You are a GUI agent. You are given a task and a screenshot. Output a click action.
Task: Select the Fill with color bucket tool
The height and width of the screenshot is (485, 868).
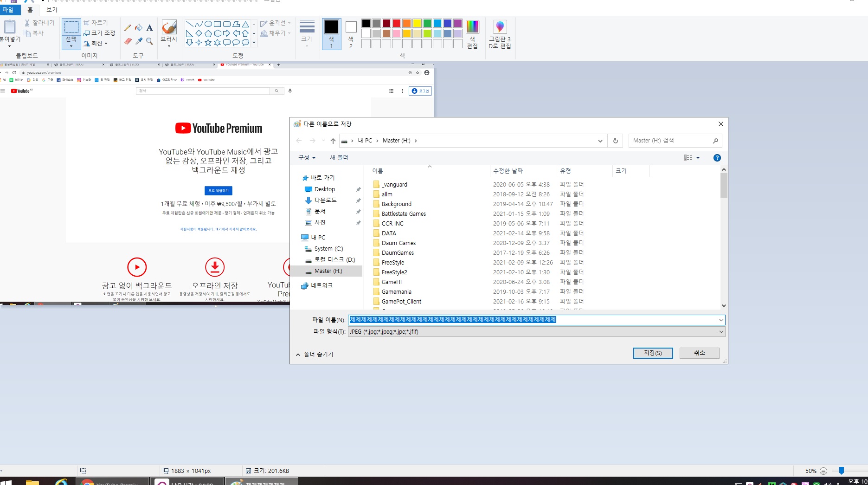click(139, 28)
